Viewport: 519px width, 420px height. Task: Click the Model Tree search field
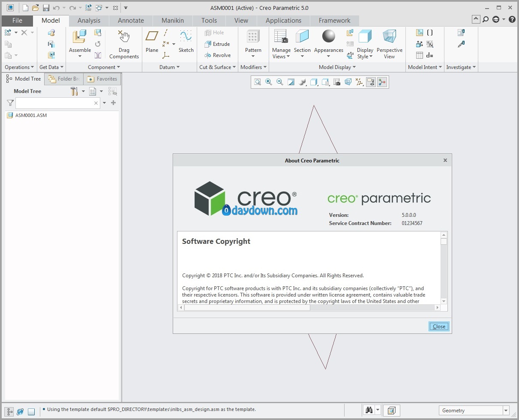(x=54, y=103)
